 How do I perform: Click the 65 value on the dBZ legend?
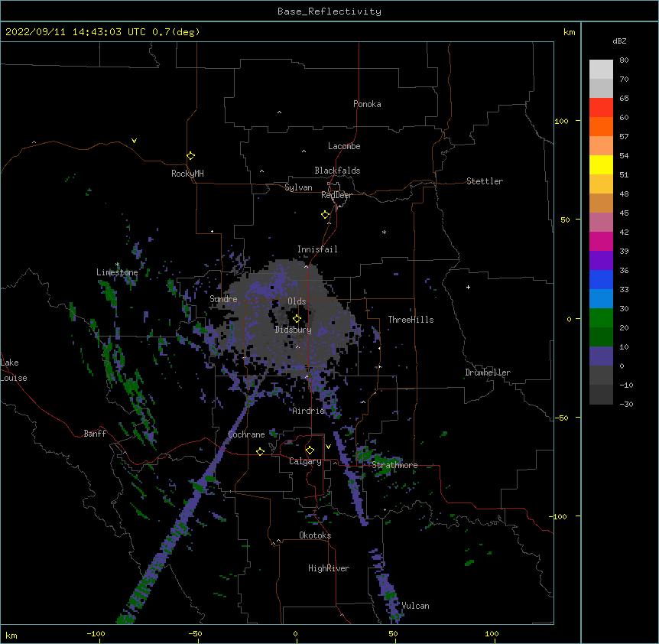[x=624, y=99]
